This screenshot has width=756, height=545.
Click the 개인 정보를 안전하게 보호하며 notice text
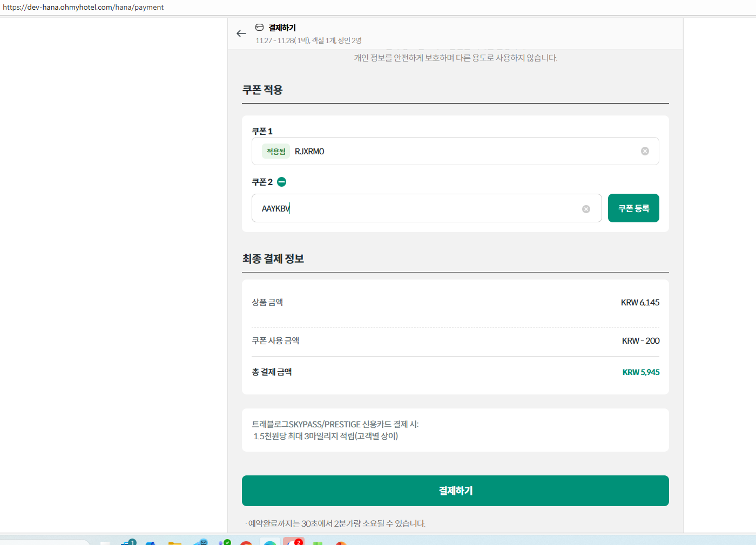455,58
